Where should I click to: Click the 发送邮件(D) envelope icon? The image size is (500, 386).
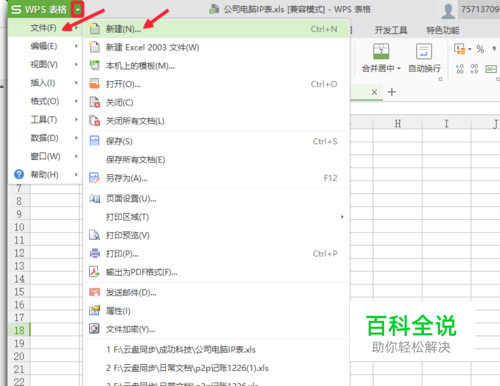(x=95, y=292)
